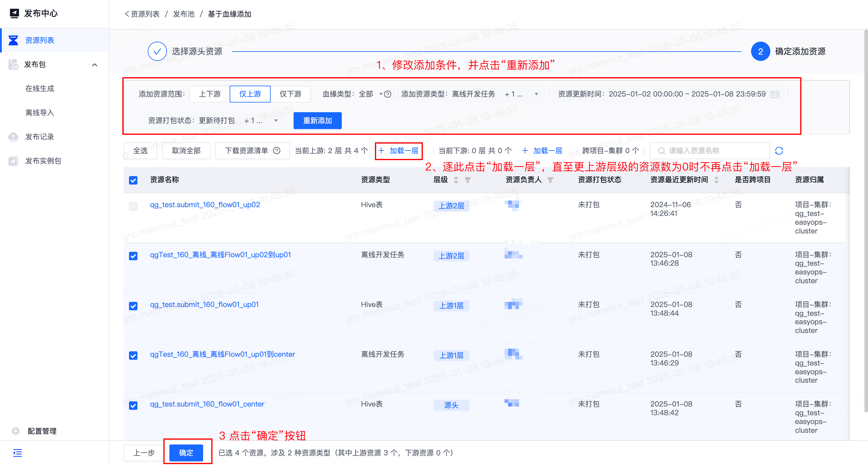
Task: Select the 仅下游 range option
Action: [290, 94]
